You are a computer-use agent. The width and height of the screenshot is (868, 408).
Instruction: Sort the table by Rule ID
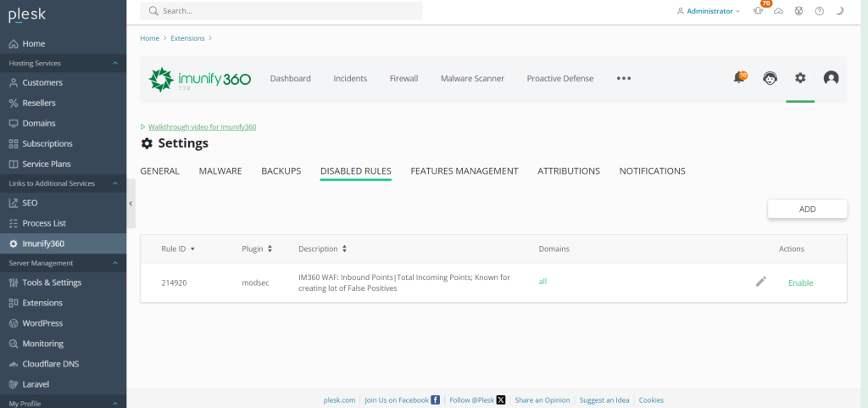coord(178,249)
